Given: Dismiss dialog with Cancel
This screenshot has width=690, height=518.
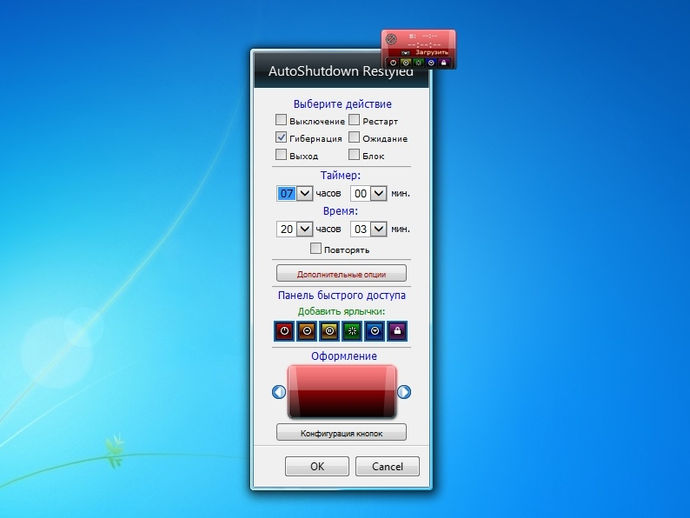Looking at the screenshot, I should coord(387,467).
